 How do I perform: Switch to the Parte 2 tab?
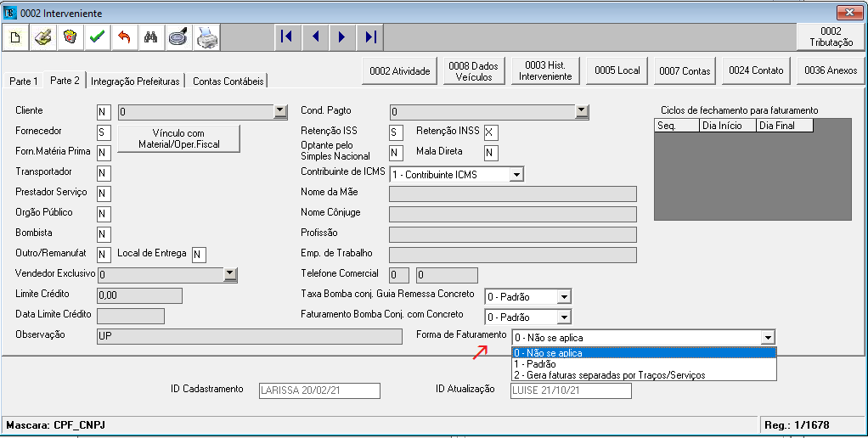point(65,80)
